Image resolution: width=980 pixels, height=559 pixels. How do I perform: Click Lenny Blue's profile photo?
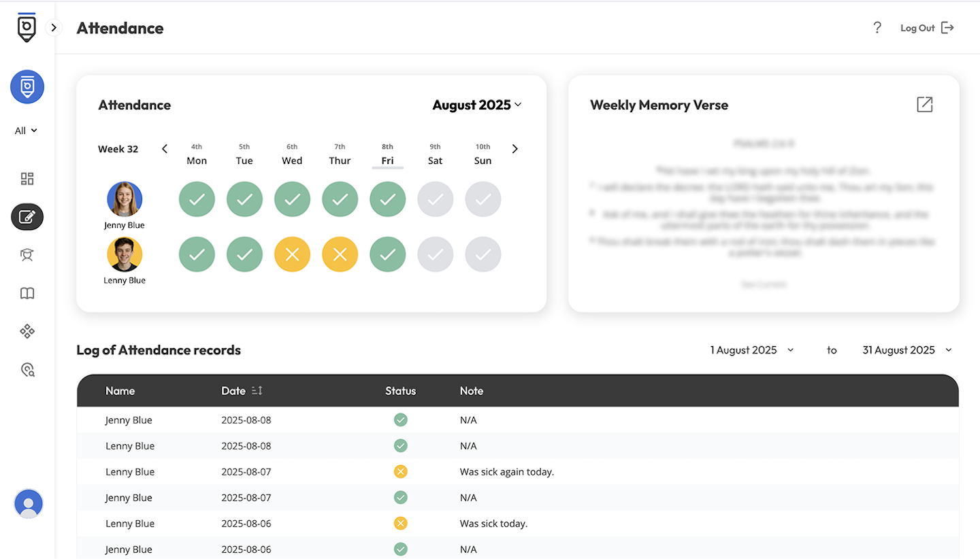coord(125,254)
